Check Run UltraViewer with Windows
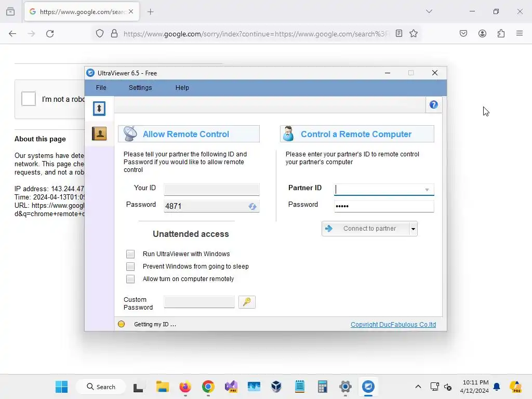Image resolution: width=532 pixels, height=399 pixels. coord(130,254)
